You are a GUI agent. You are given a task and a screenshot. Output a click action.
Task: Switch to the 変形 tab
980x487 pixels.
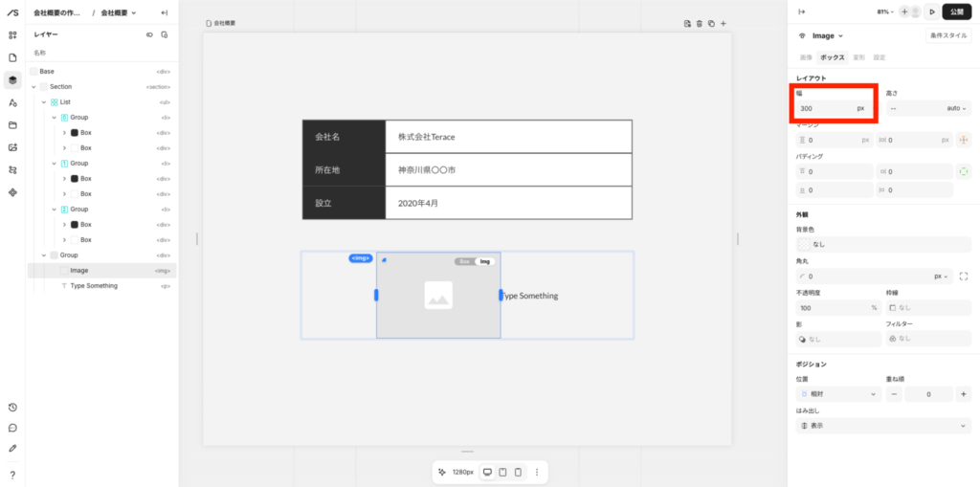coord(858,57)
